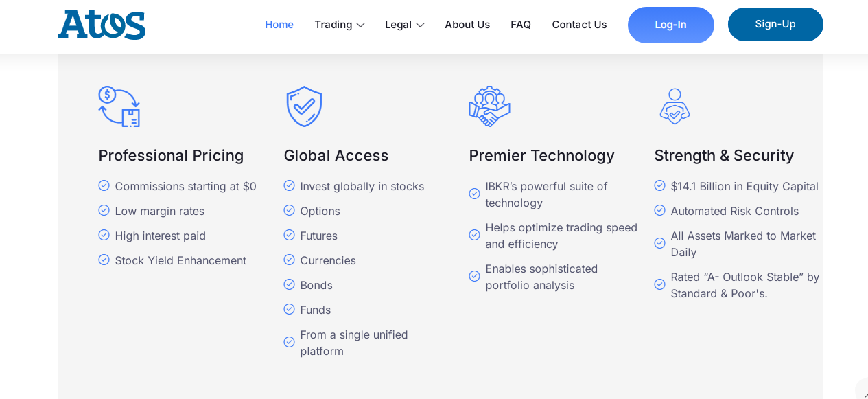Go to the Home page
Image resolution: width=868 pixels, height=399 pixels.
click(279, 25)
